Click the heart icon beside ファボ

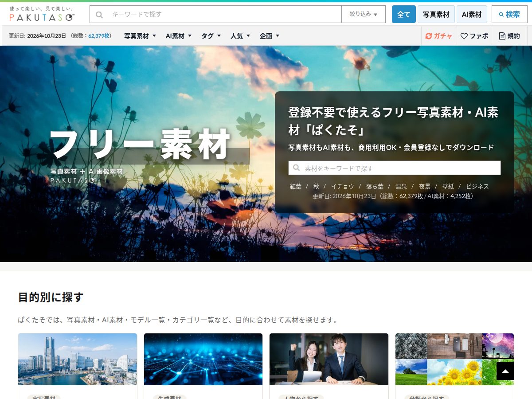(x=464, y=36)
